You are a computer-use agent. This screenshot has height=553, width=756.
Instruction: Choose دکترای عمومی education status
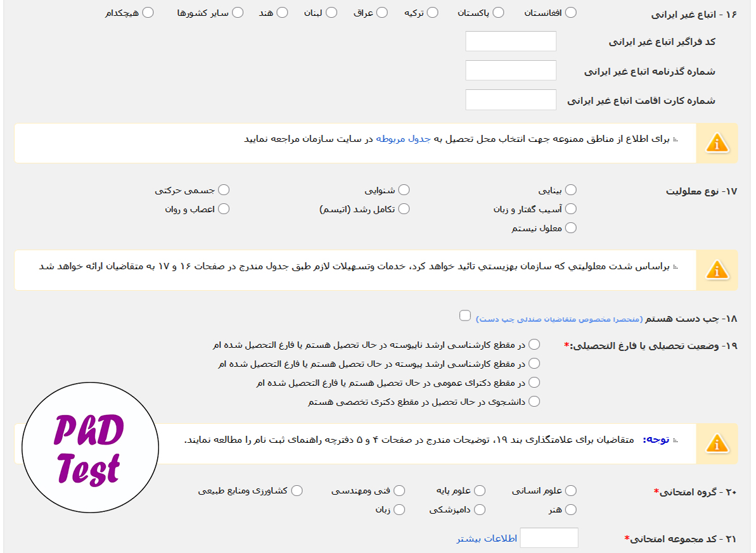tap(534, 383)
